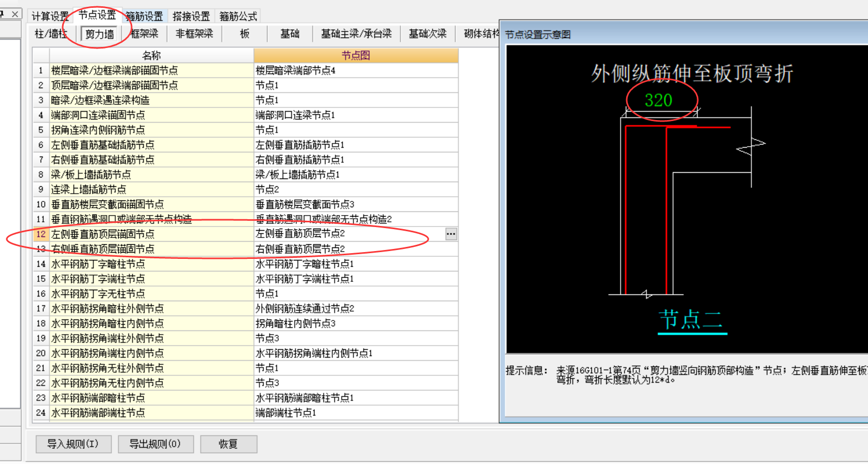The width and height of the screenshot is (868, 464).
Task: Click the 导出规则(O) button
Action: (155, 444)
